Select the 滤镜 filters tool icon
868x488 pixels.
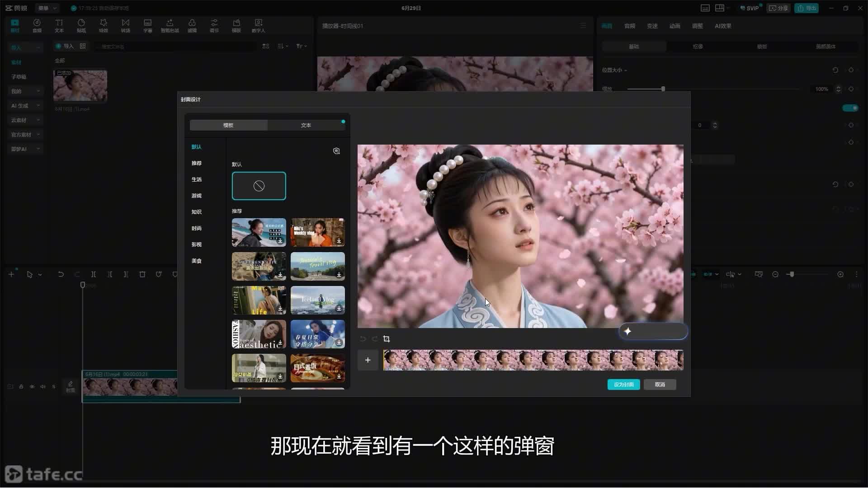(x=192, y=26)
